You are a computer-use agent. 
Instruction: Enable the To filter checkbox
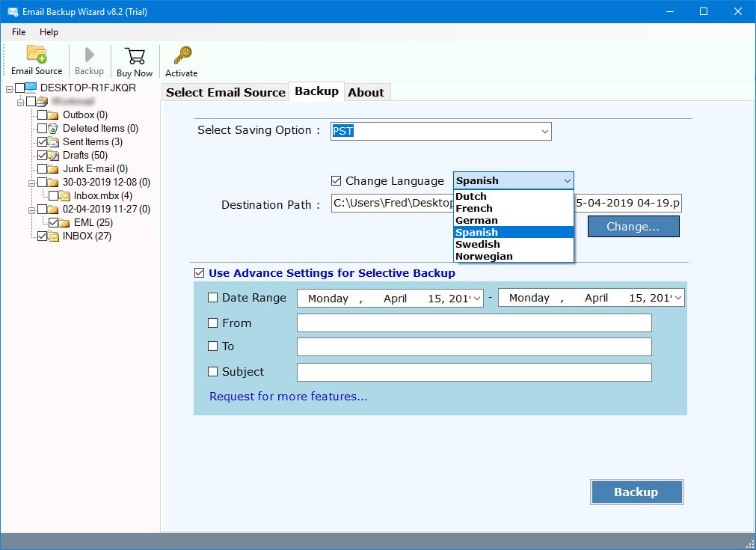pos(212,346)
